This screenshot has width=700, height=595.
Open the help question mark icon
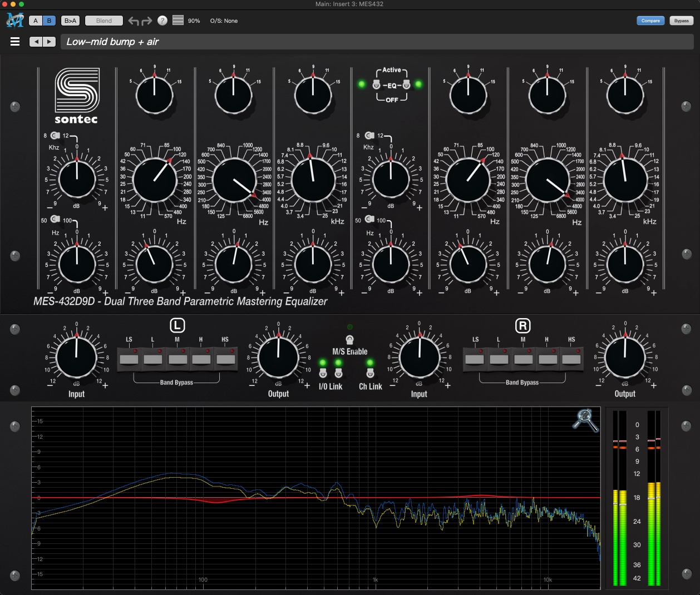click(x=162, y=21)
